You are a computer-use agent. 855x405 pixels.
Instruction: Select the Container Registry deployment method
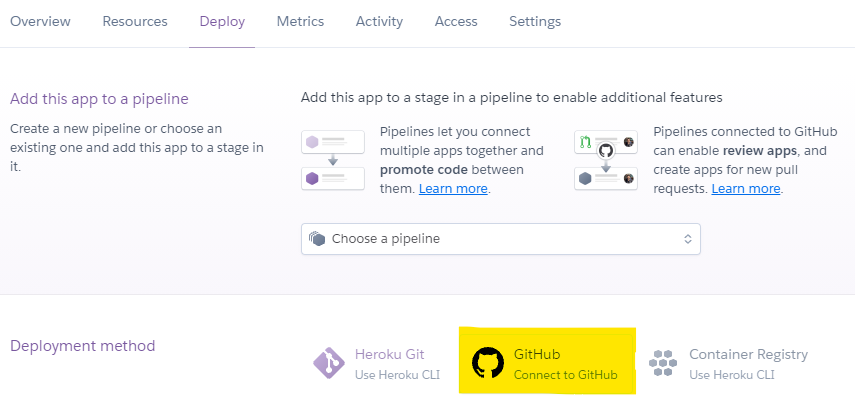(x=728, y=364)
